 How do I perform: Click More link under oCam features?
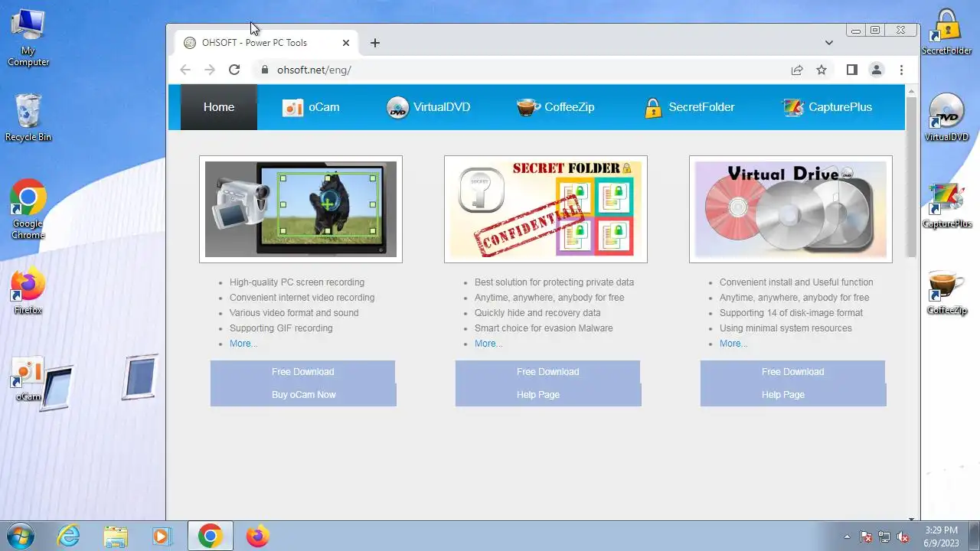[x=243, y=344]
